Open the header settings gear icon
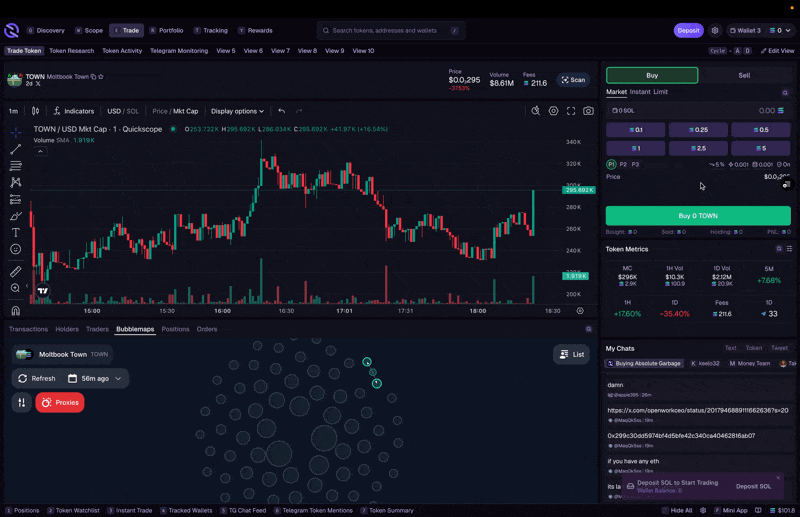 pos(715,30)
